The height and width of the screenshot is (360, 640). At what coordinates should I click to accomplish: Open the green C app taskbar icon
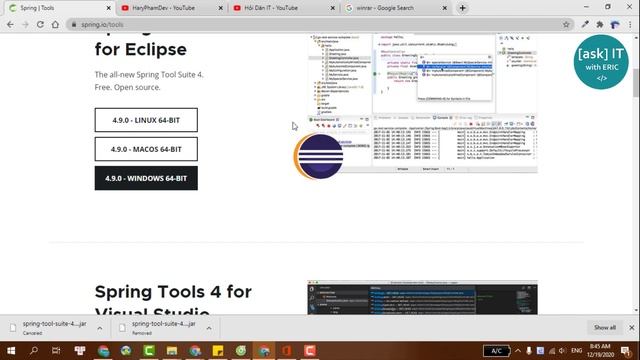pyautogui.click(x=149, y=351)
